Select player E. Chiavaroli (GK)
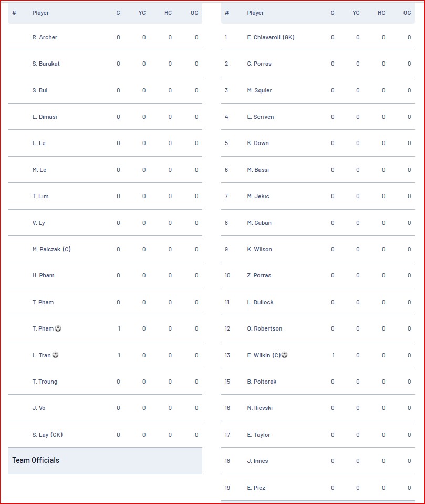The height and width of the screenshot is (504, 425). coord(271,37)
